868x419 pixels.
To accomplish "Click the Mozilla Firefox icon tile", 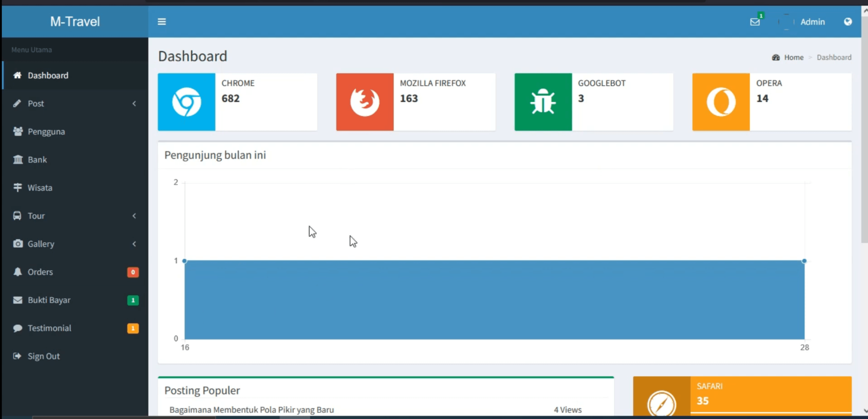I will click(365, 102).
